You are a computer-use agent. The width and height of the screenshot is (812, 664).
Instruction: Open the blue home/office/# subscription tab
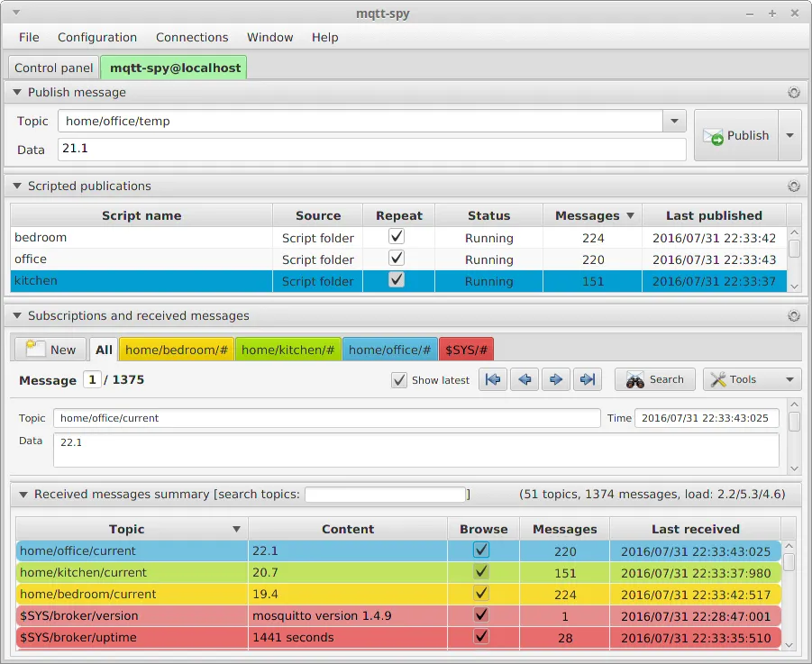390,350
